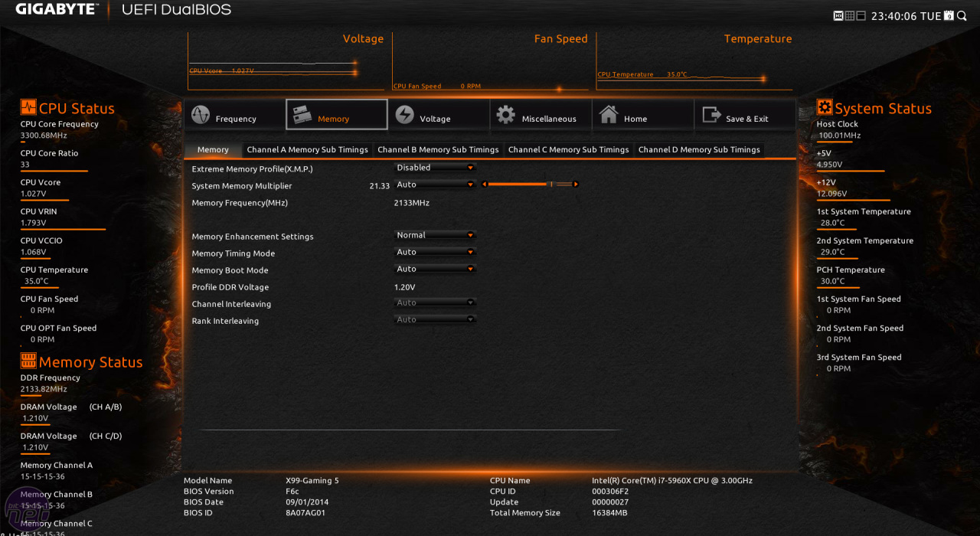This screenshot has width=980, height=536.
Task: Click the Voltage lightning bolt icon
Action: (404, 115)
